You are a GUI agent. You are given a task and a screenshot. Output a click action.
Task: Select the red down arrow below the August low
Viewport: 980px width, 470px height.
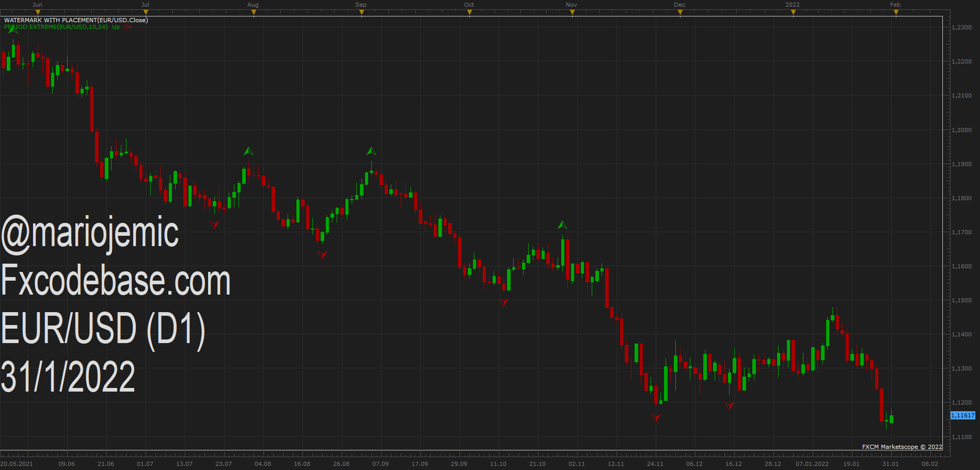coord(322,254)
